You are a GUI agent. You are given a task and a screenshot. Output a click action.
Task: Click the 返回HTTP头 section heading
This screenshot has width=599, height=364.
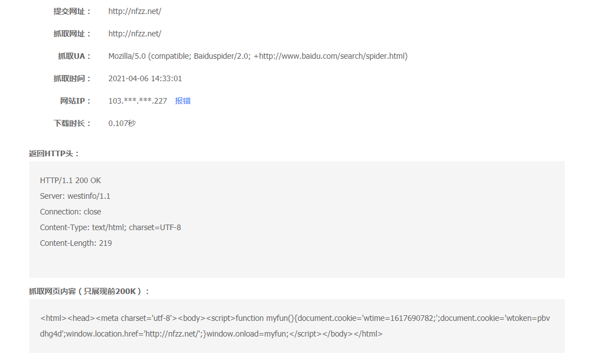pyautogui.click(x=54, y=153)
